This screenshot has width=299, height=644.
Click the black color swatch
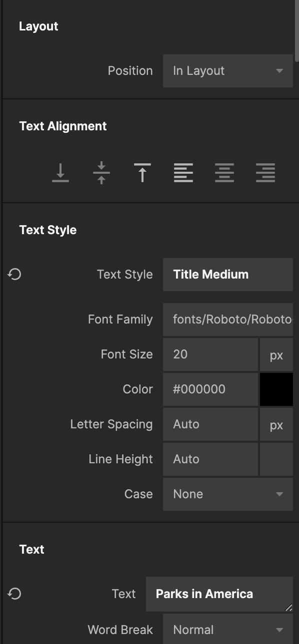276,389
